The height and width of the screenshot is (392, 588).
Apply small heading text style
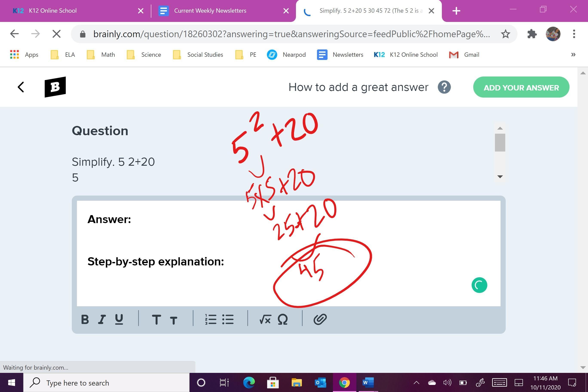click(x=173, y=320)
